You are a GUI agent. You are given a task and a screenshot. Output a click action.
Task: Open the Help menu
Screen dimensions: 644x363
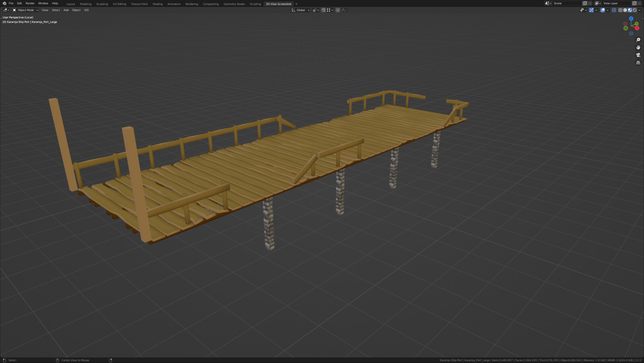[x=55, y=3]
